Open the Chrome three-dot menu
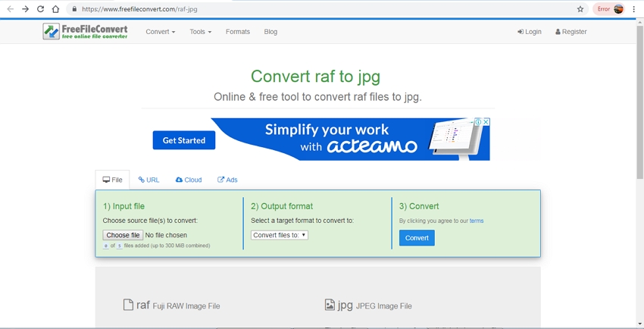The height and width of the screenshot is (329, 644). tap(634, 9)
